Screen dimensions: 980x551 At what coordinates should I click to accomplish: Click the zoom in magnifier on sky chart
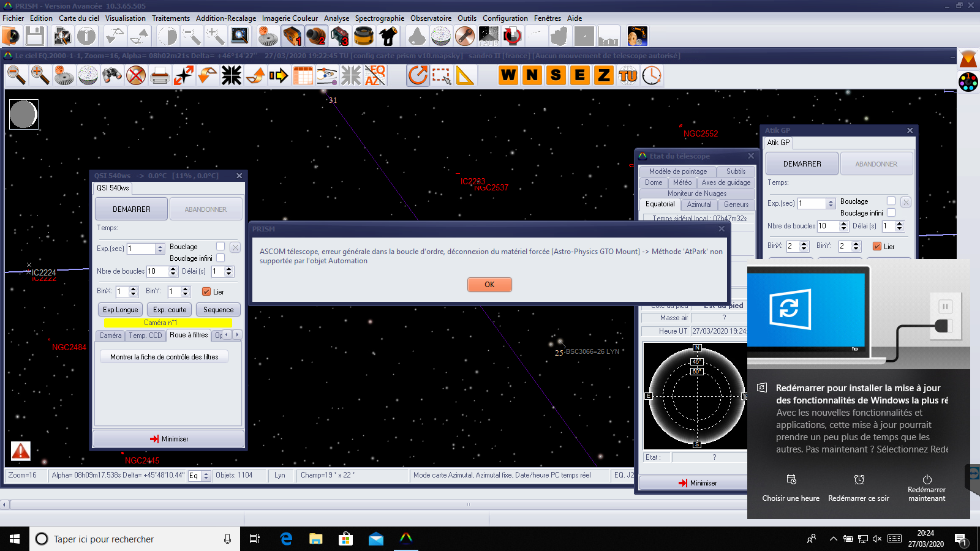click(40, 75)
